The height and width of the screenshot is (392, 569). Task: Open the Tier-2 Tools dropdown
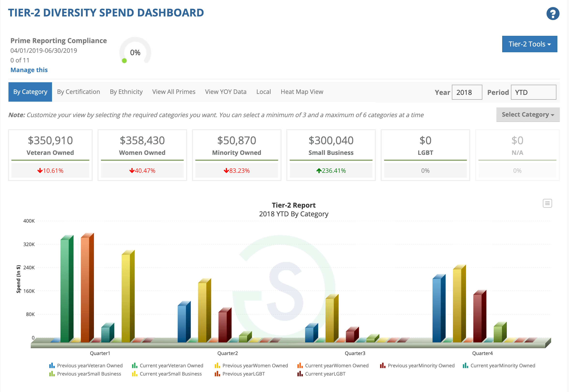click(530, 44)
